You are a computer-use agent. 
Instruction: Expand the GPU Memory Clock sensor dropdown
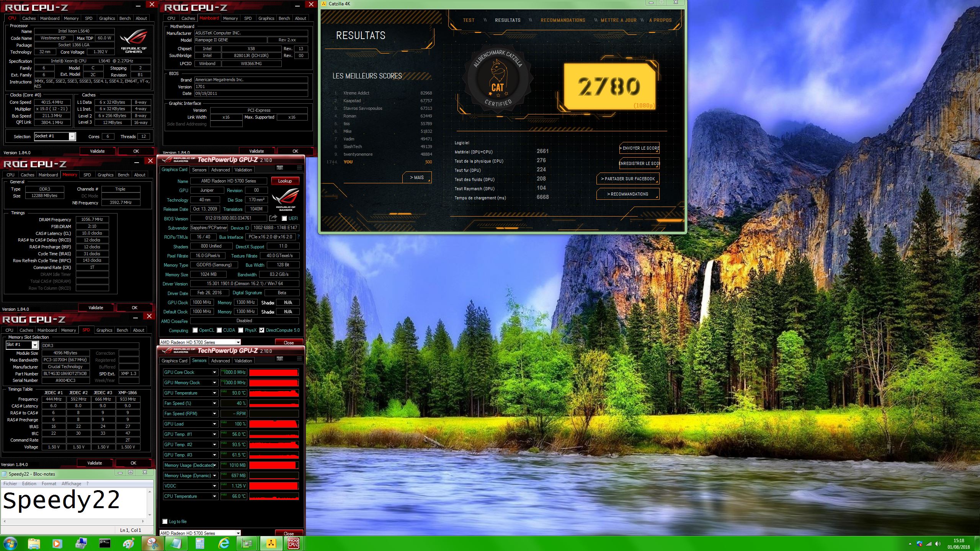pyautogui.click(x=214, y=383)
